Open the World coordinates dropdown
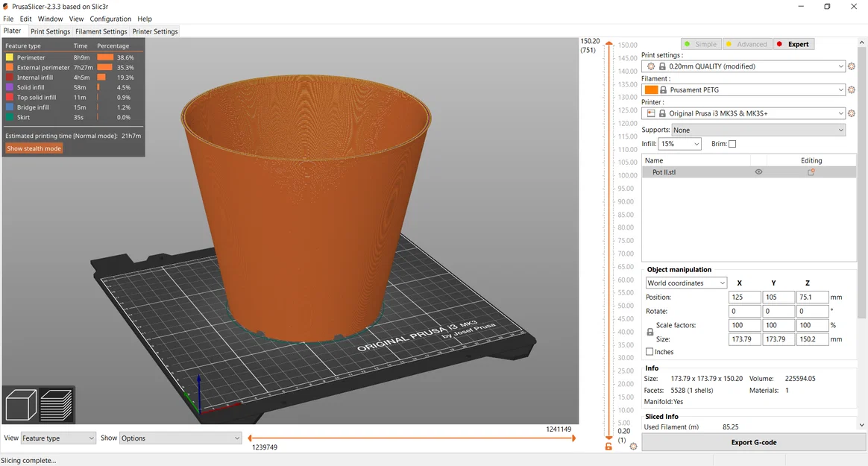 coord(686,283)
